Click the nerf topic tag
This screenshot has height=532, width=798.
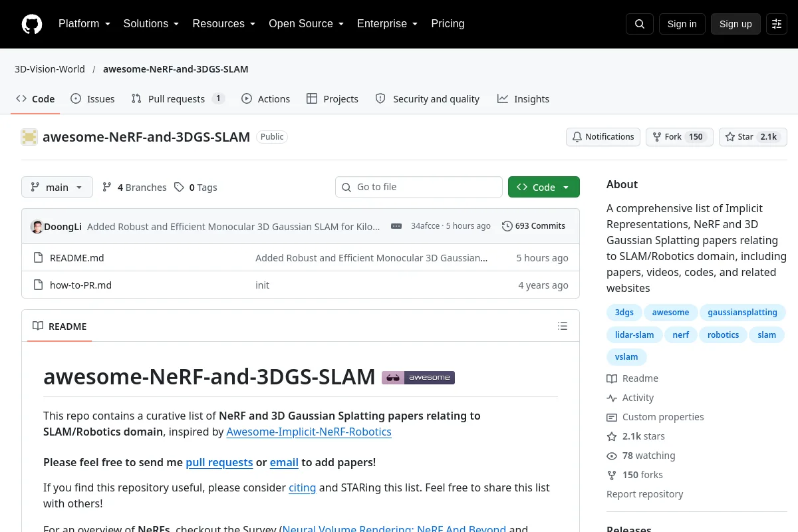[681, 335]
